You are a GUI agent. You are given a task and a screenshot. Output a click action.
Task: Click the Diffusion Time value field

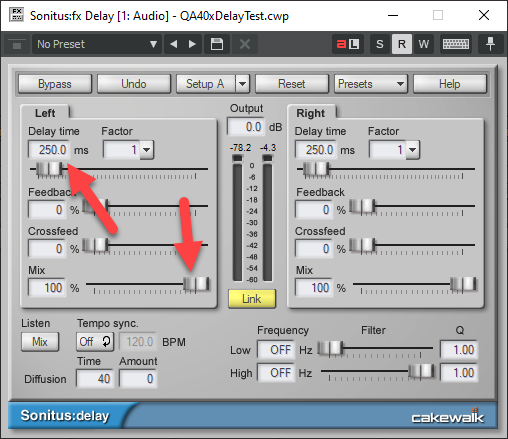(95, 379)
